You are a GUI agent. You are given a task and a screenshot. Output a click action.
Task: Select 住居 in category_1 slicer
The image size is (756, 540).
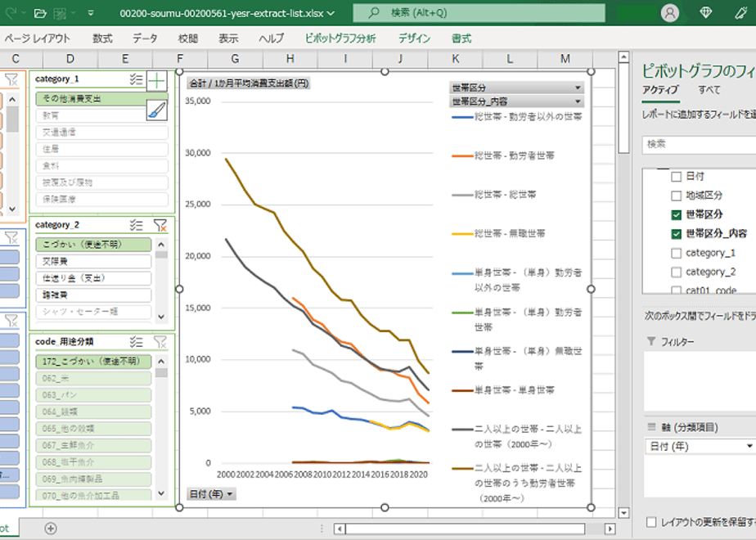pos(101,149)
